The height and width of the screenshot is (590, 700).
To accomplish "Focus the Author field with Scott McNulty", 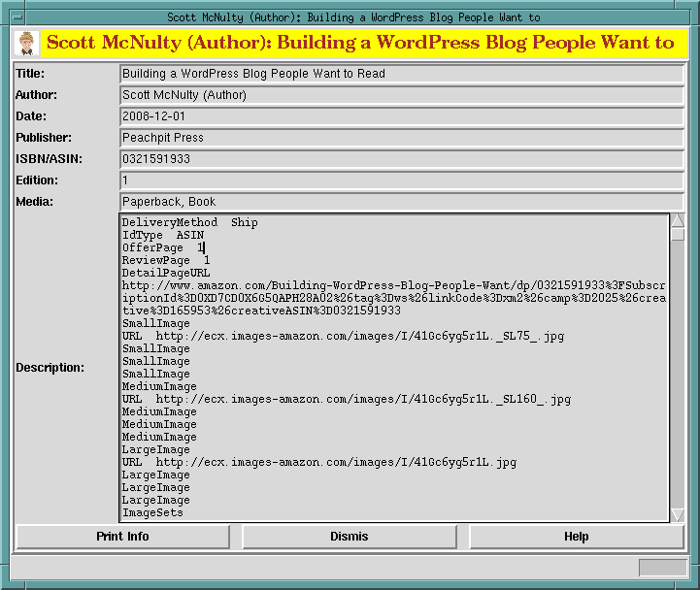I will [x=402, y=95].
